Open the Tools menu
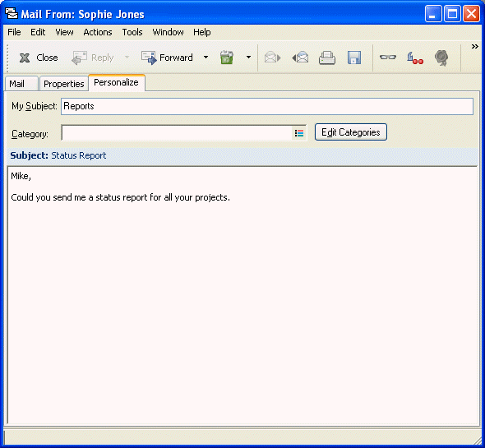This screenshot has width=485, height=448. [x=132, y=32]
